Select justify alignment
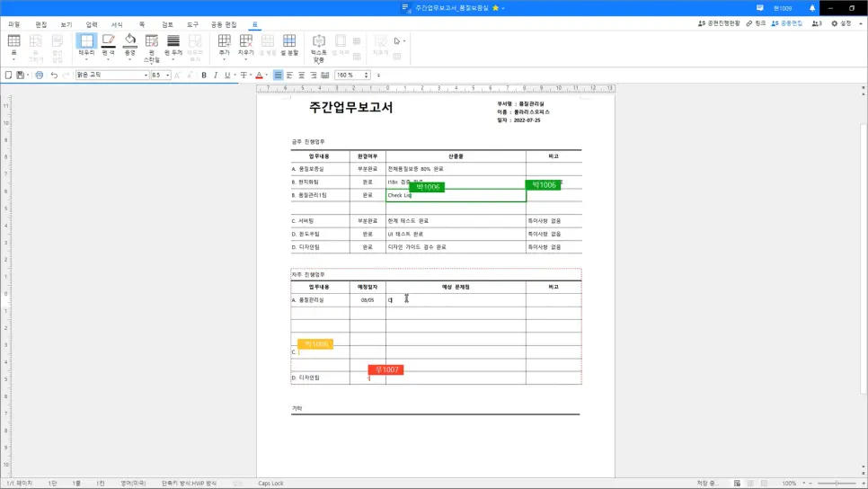The width and height of the screenshot is (868, 489). point(278,75)
